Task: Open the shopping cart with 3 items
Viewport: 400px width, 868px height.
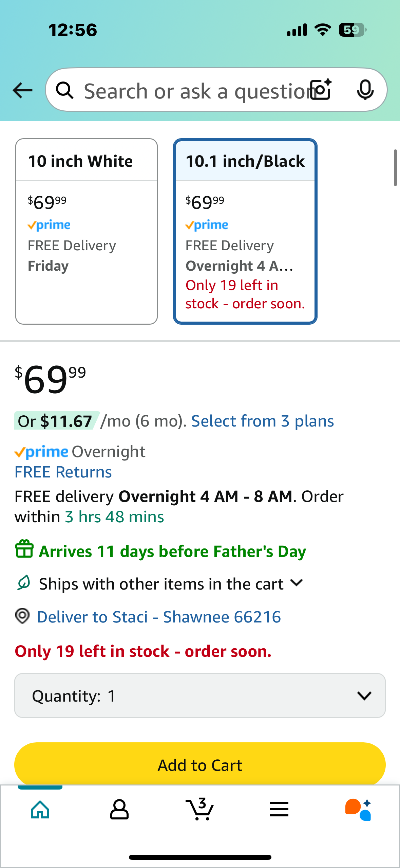Action: click(x=199, y=809)
